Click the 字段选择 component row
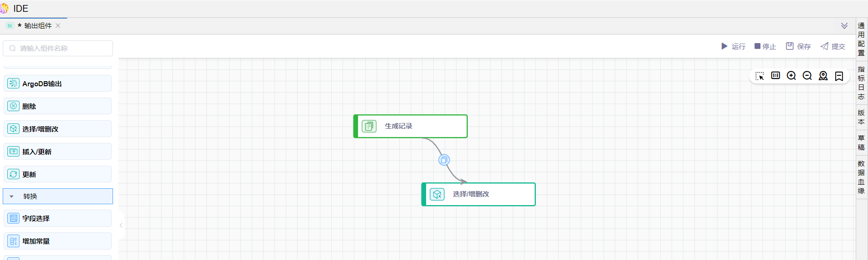Viewport: 868px width, 260px height. (58, 218)
